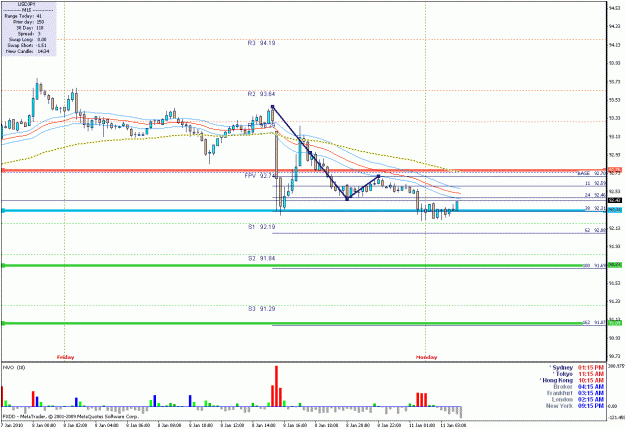Image resolution: width=625 pixels, height=429 pixels.
Task: Click the Range Today value in info panel
Action: click(x=39, y=16)
